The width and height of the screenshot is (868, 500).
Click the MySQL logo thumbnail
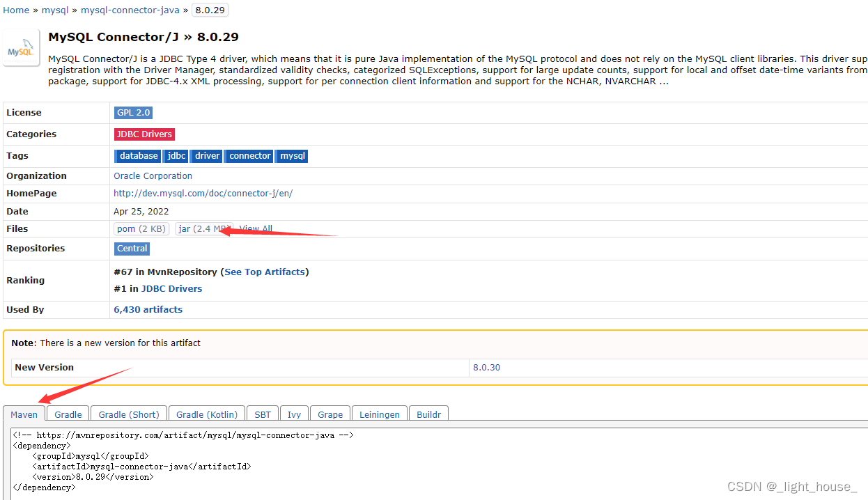(x=21, y=48)
